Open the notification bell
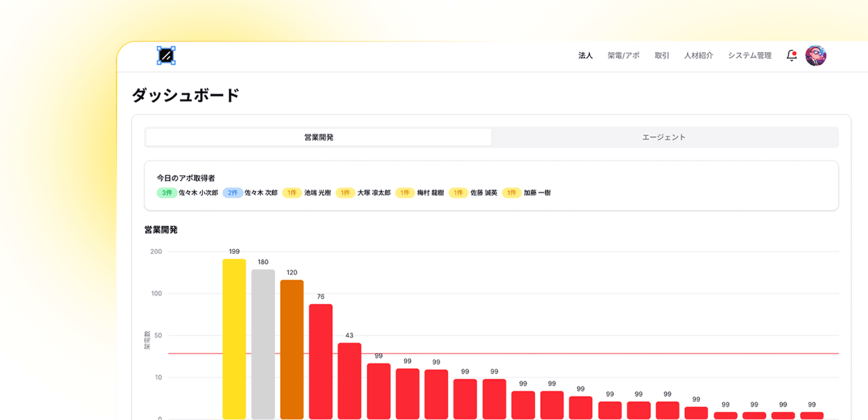The width and height of the screenshot is (868, 420). pos(791,55)
